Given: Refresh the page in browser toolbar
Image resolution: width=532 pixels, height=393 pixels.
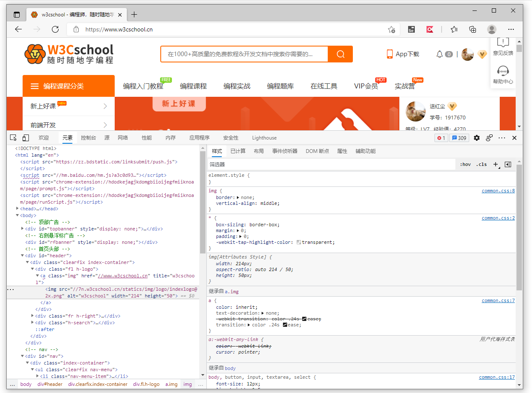Looking at the screenshot, I should [x=55, y=29].
